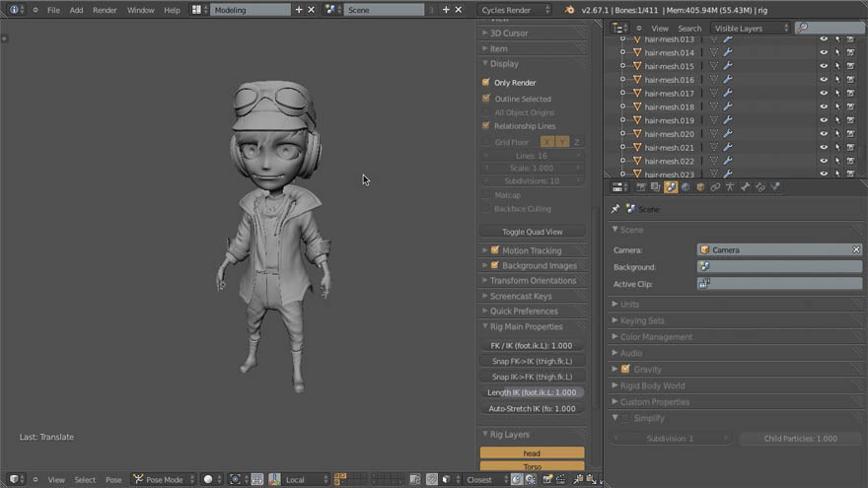
Task: Open the outliner Search menu
Action: (x=689, y=29)
